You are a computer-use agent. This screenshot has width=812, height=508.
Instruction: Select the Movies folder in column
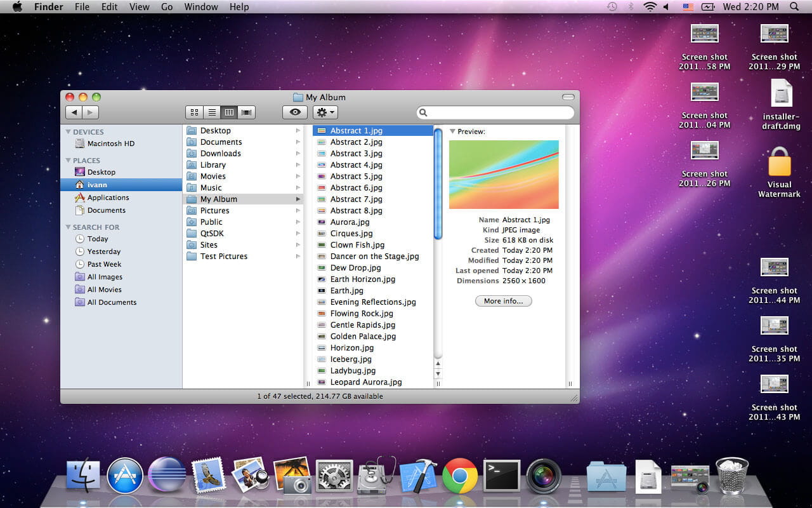pos(243,177)
